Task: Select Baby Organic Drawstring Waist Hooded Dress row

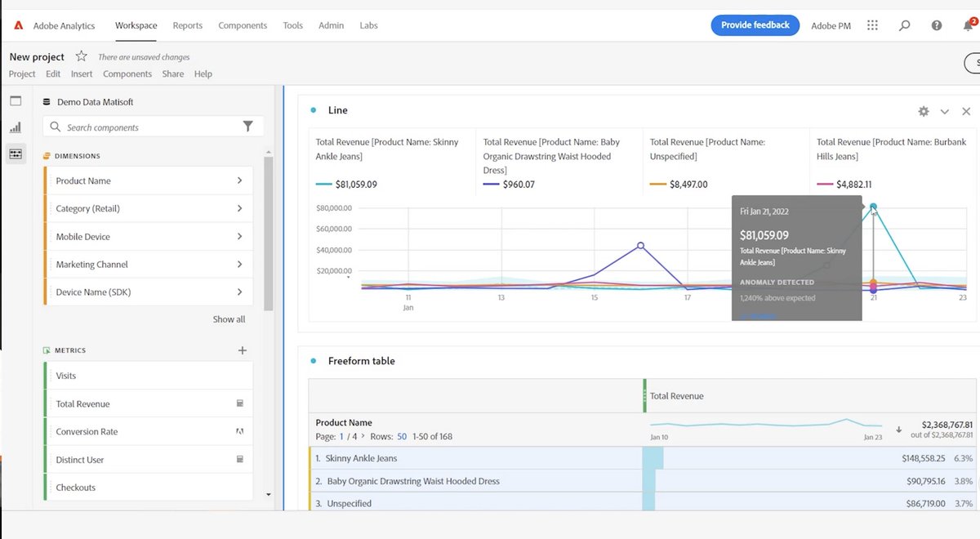Action: click(x=644, y=481)
